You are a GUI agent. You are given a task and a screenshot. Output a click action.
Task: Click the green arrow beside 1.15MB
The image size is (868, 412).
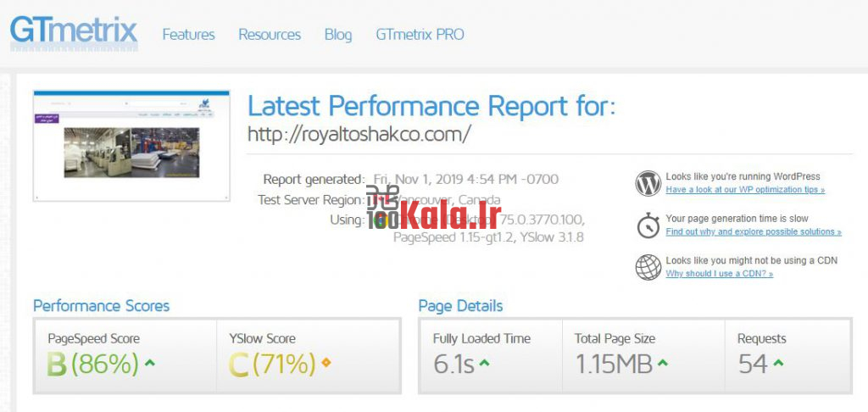coord(663,364)
